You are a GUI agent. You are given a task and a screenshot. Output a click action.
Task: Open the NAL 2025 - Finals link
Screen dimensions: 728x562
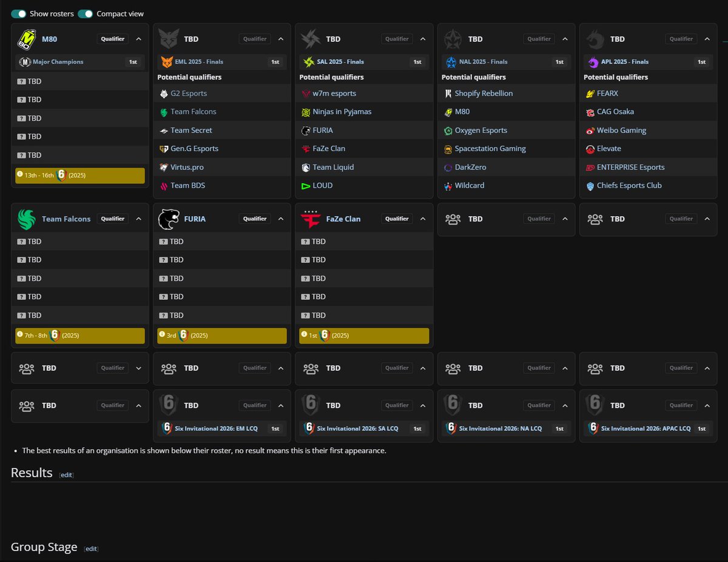483,62
